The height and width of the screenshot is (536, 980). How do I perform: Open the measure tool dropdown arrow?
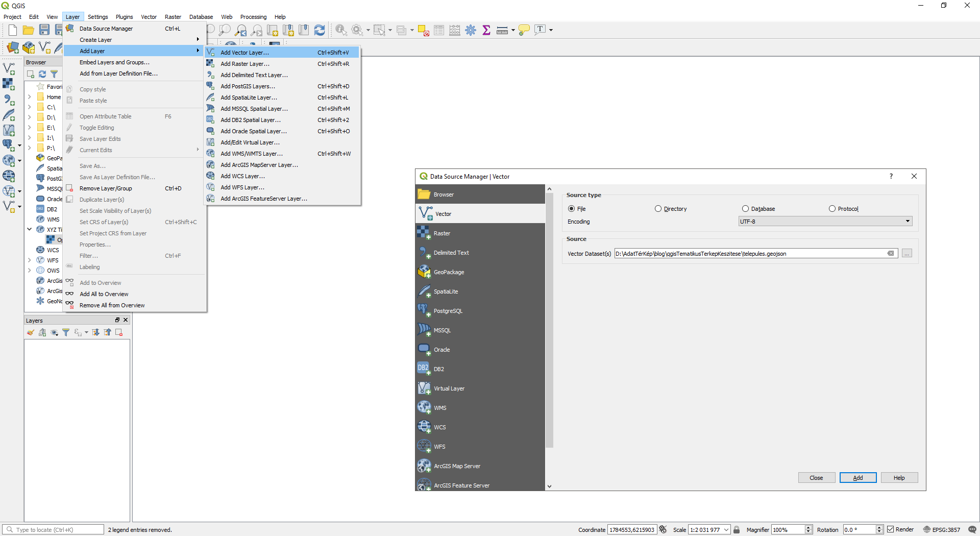point(512,30)
